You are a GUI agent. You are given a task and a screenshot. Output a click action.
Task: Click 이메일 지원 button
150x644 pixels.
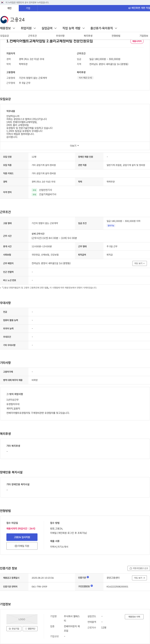[x=22, y=546]
